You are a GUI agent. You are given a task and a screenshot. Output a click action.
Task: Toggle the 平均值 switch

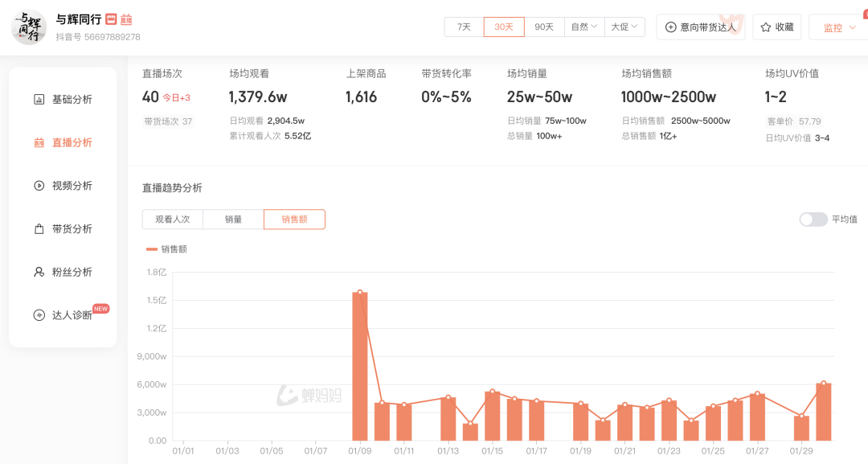(x=813, y=220)
